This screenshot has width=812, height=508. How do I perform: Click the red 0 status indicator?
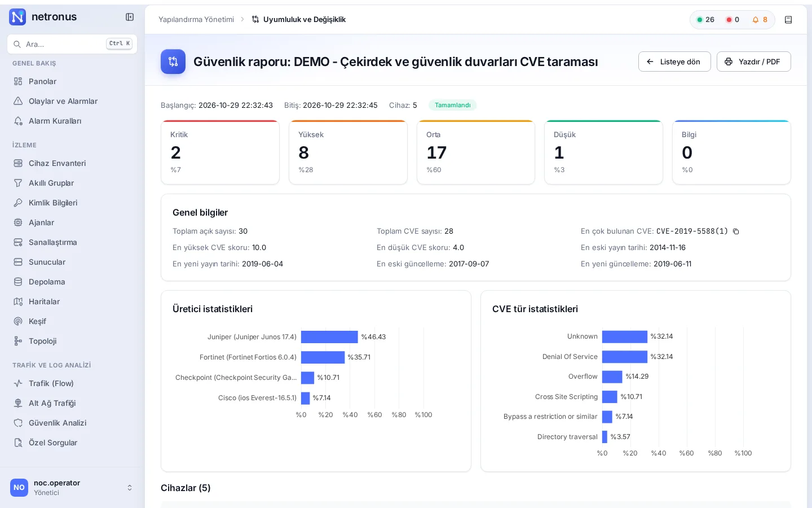[732, 20]
